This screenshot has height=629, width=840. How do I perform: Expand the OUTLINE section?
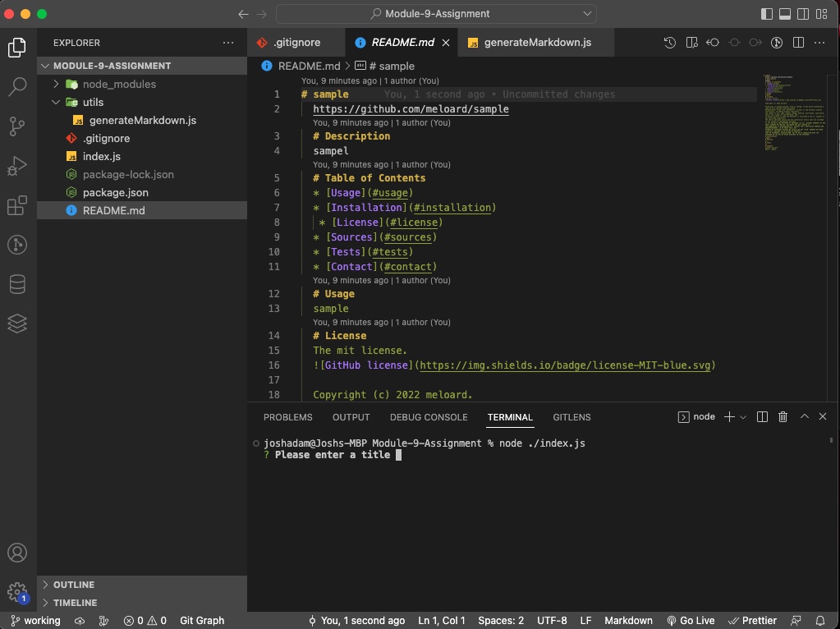(x=142, y=585)
